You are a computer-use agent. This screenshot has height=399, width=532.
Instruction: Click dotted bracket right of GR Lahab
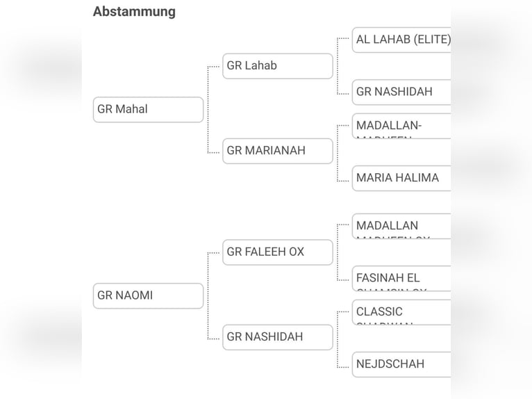point(338,66)
